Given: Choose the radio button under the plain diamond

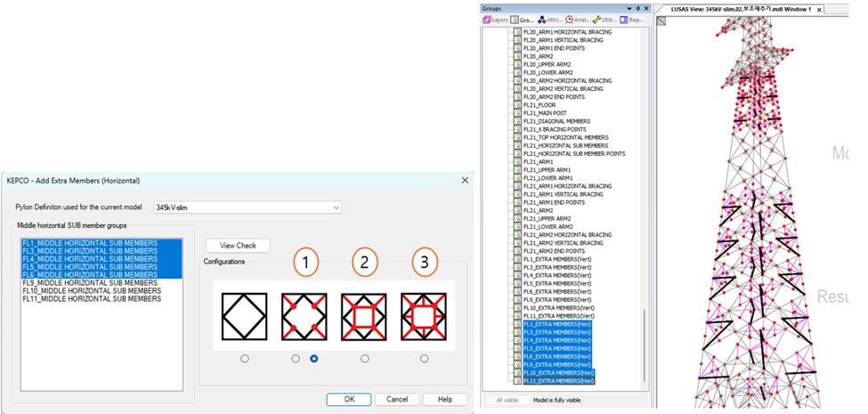Looking at the screenshot, I should coord(245,359).
